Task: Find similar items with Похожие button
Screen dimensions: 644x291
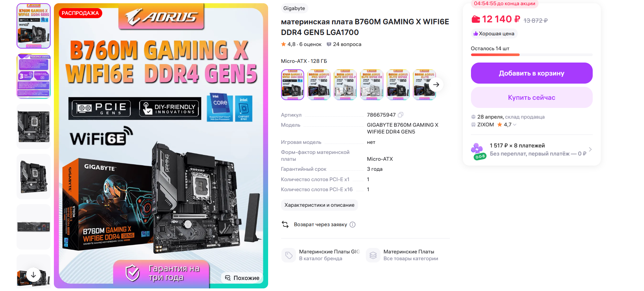Action: click(242, 278)
